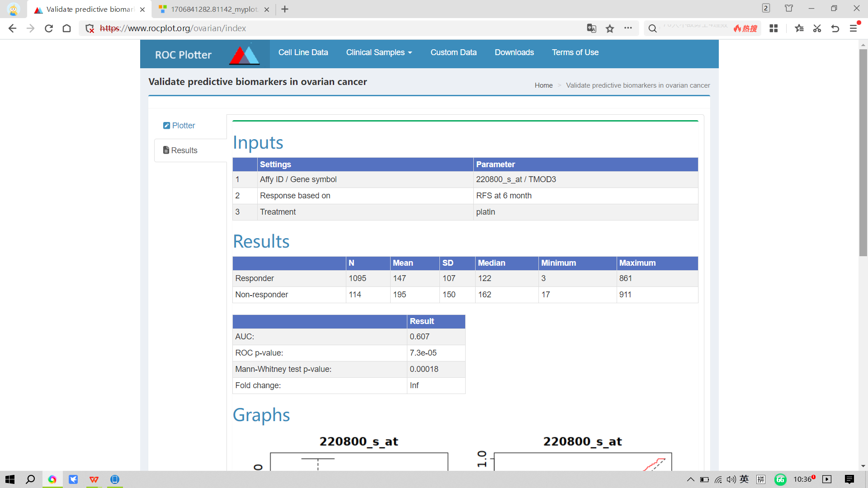Click the URL address bar
The image size is (868, 488).
pos(335,28)
